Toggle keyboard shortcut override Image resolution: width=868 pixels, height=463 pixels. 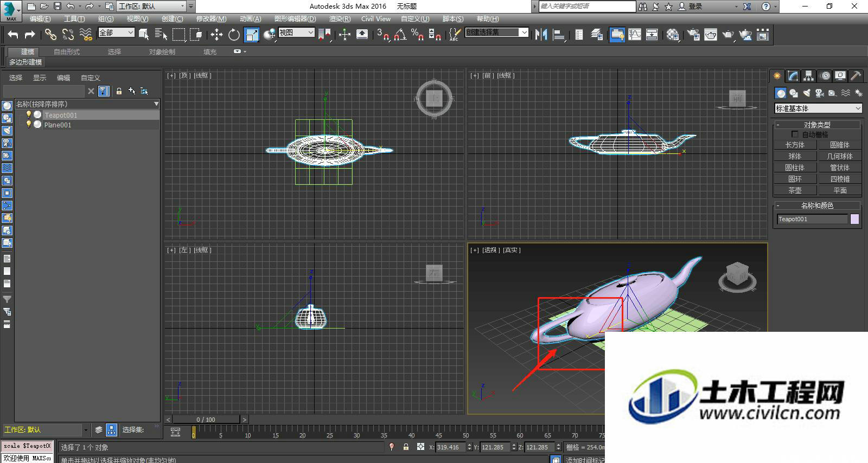coord(362,35)
